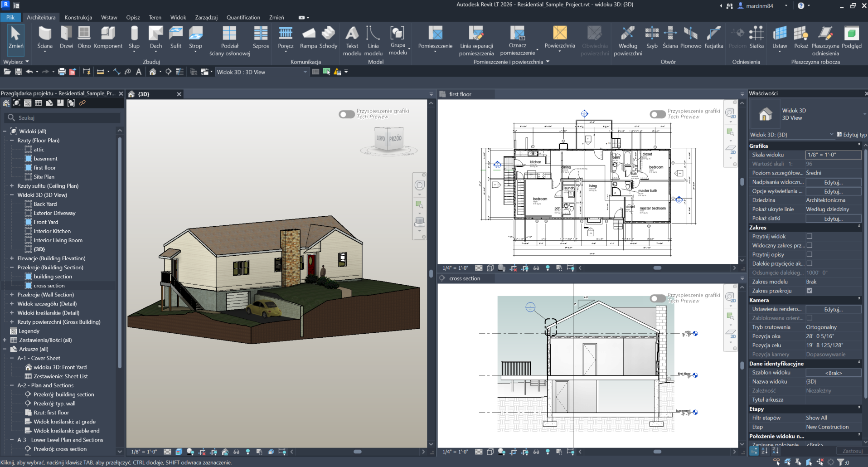Toggle Przyspieszenie grafiki in first floor view
Image resolution: width=868 pixels, height=467 pixels.
(658, 114)
